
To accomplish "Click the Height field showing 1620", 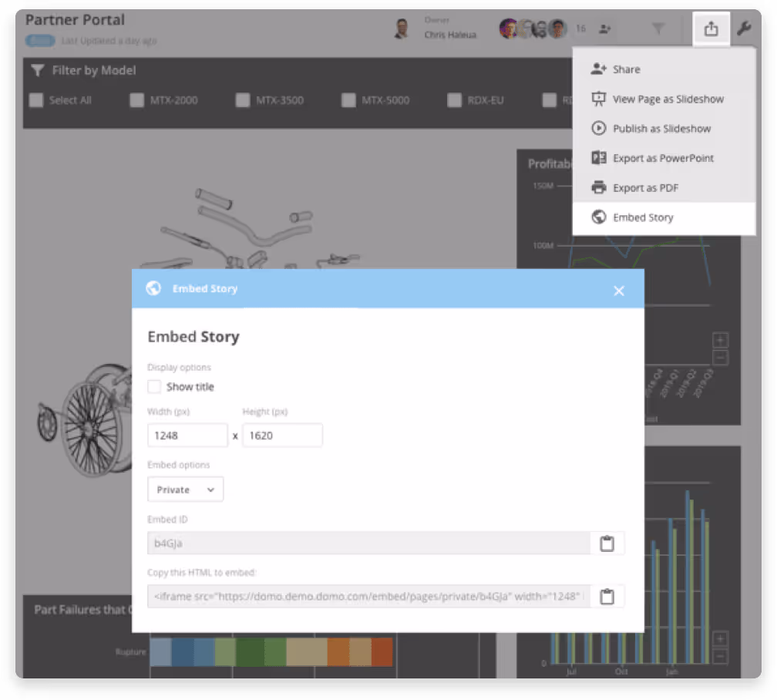I will [x=282, y=436].
